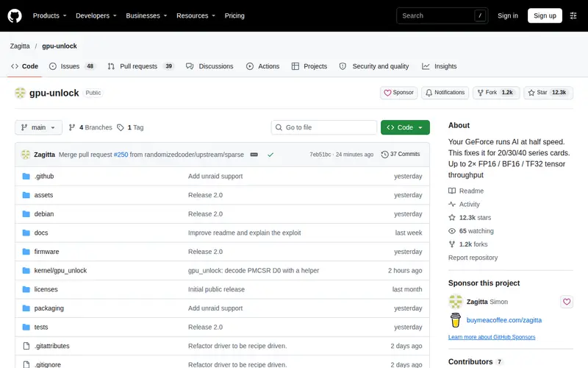This screenshot has height=368, width=588.
Task: Click the .github folder icon
Action: [26, 176]
